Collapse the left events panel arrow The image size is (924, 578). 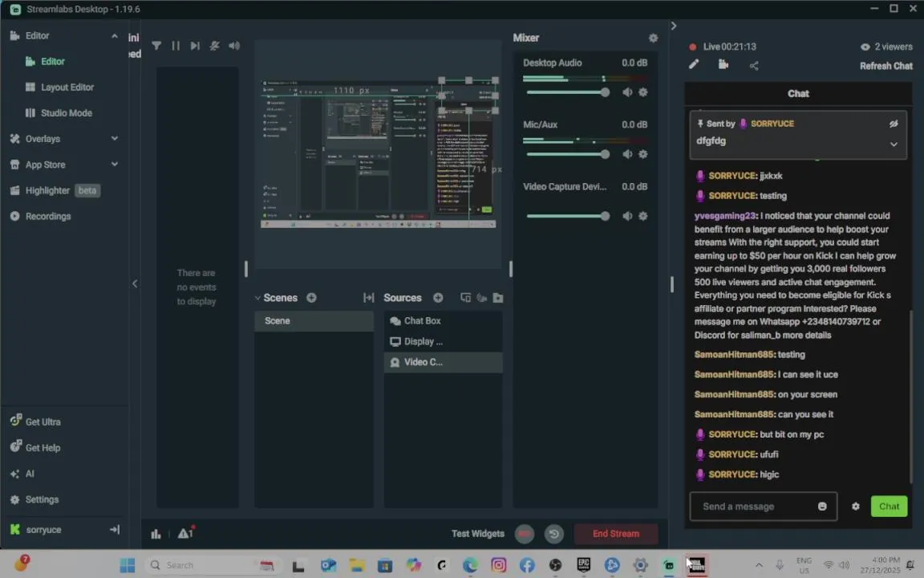pyautogui.click(x=135, y=283)
